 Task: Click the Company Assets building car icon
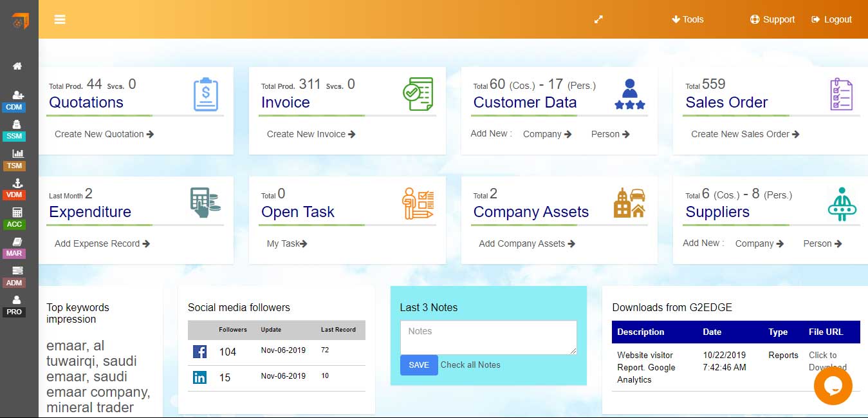[629, 203]
